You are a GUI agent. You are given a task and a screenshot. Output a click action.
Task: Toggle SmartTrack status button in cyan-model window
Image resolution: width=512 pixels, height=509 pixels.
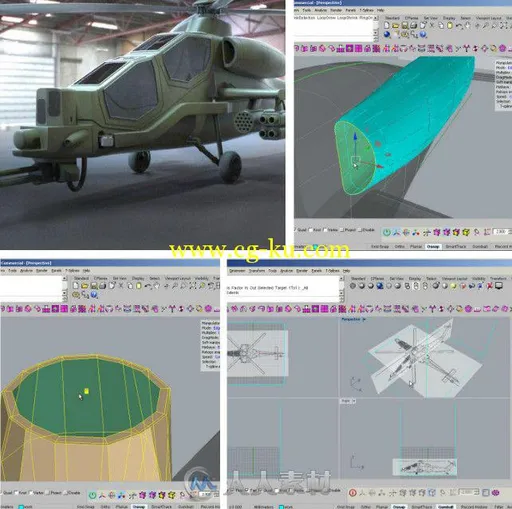click(456, 247)
